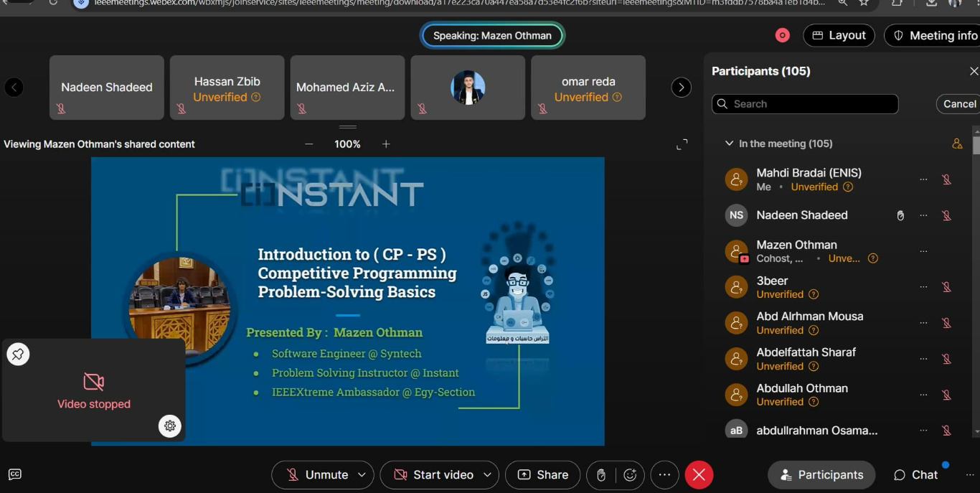Click the red leave meeting button
The height and width of the screenshot is (493, 980).
coord(699,475)
